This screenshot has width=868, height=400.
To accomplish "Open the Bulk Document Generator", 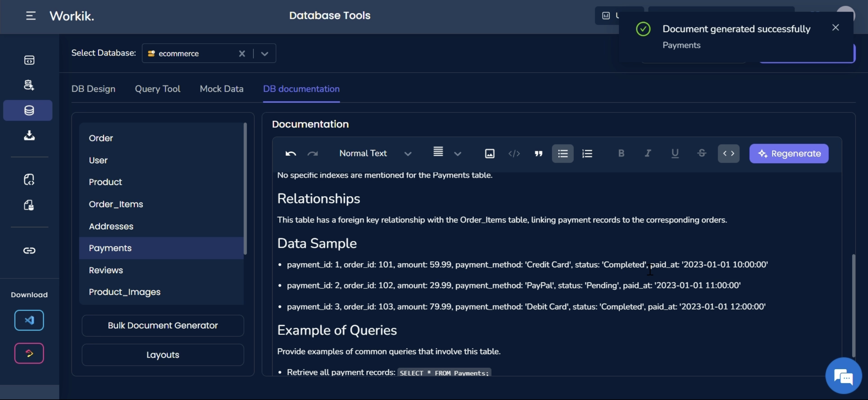I will pos(163,326).
